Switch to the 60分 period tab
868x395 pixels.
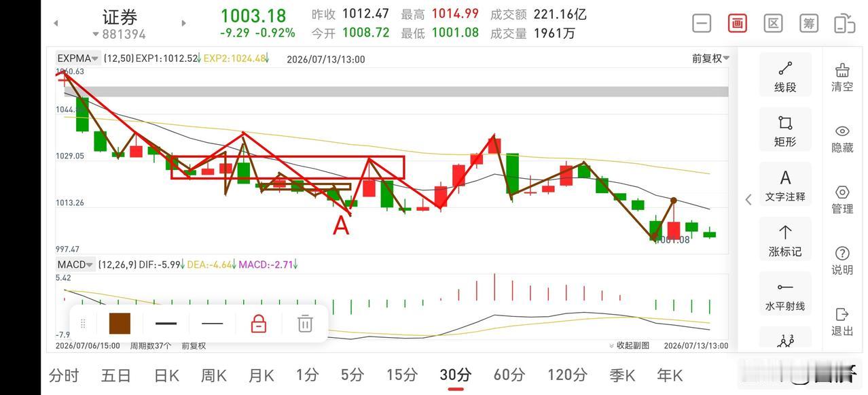[x=509, y=375]
